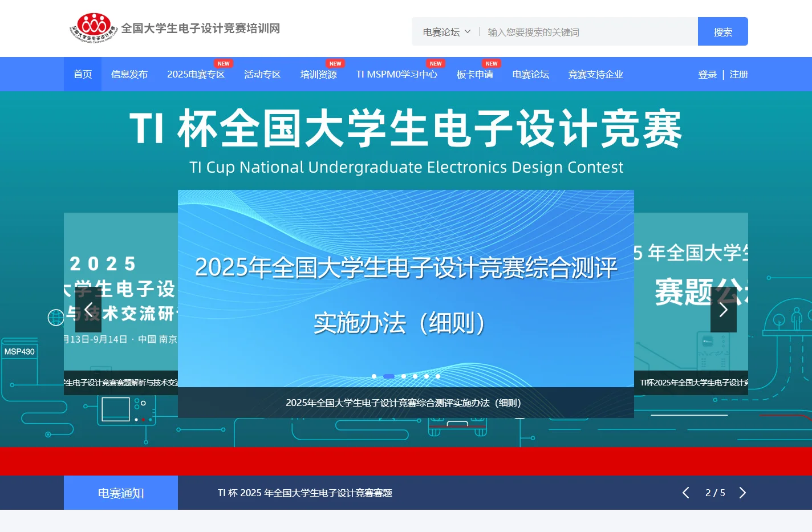Screen dimensions: 812x532
Task: Select the fifth carousel indicator dot
Action: (x=427, y=376)
